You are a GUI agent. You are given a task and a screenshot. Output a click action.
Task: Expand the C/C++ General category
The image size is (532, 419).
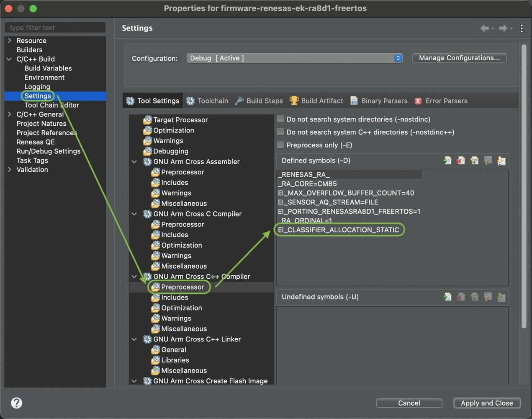click(x=9, y=114)
